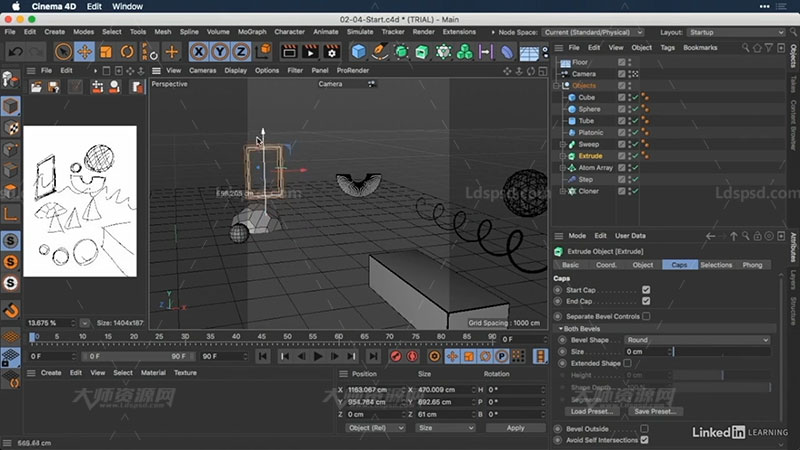The image size is (800, 450).
Task: Collapse the Both Bevels section
Action: tap(560, 328)
